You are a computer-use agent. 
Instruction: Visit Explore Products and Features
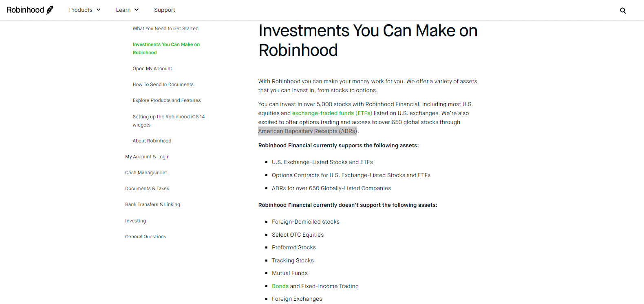pyautogui.click(x=167, y=100)
